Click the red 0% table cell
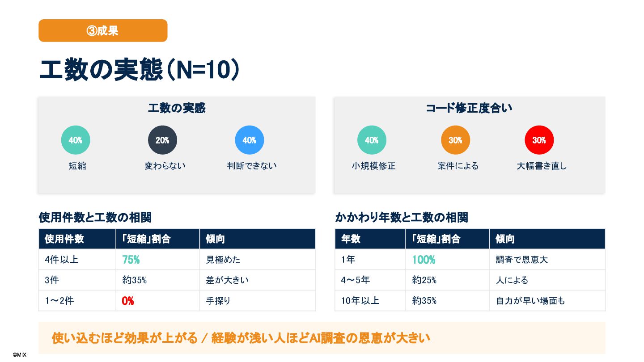644x362 pixels. [x=128, y=301]
